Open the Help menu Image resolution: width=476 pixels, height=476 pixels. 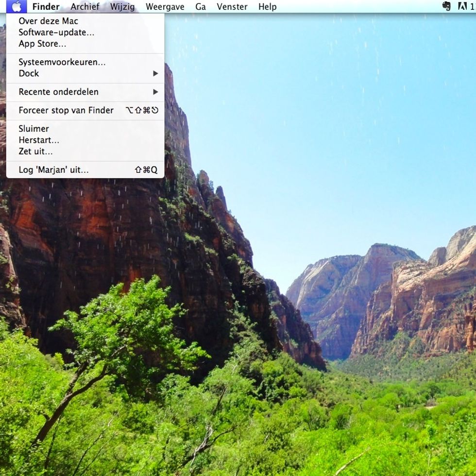[x=268, y=7]
